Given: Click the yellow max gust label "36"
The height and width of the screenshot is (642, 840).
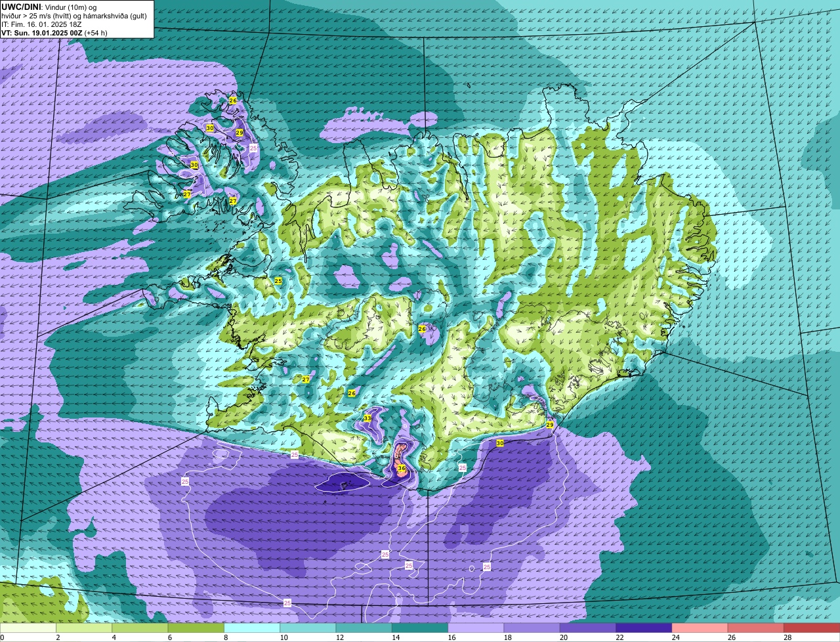Looking at the screenshot, I should (402, 468).
